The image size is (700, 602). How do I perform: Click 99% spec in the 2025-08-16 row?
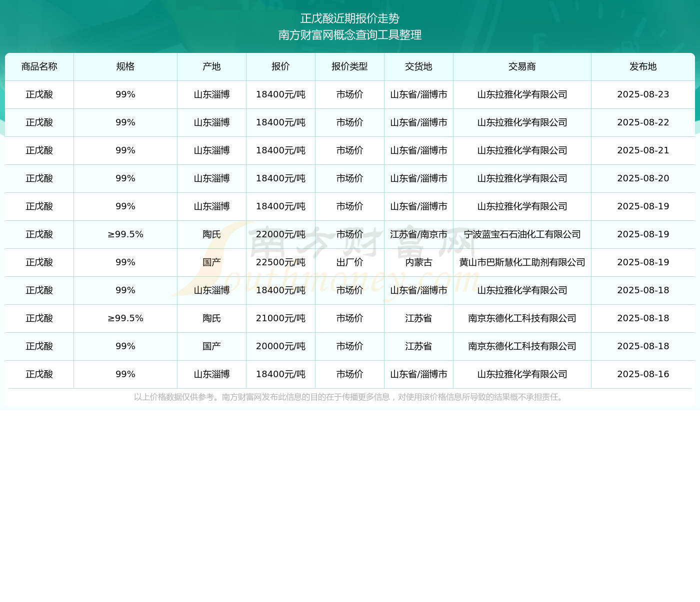[x=125, y=374]
